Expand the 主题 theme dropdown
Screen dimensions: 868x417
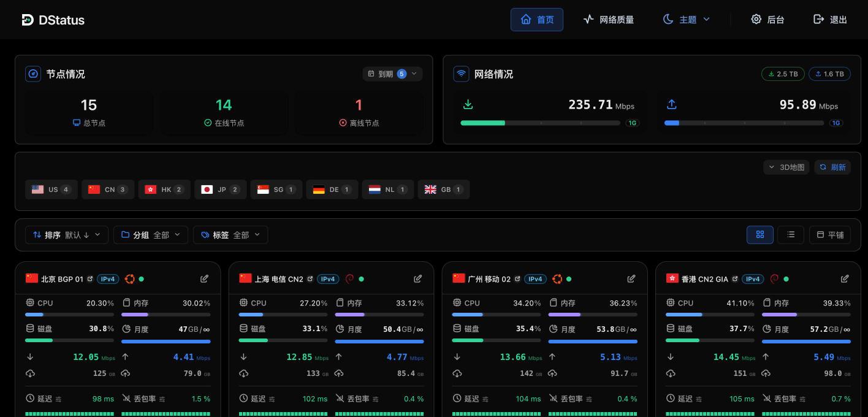[x=687, y=20]
